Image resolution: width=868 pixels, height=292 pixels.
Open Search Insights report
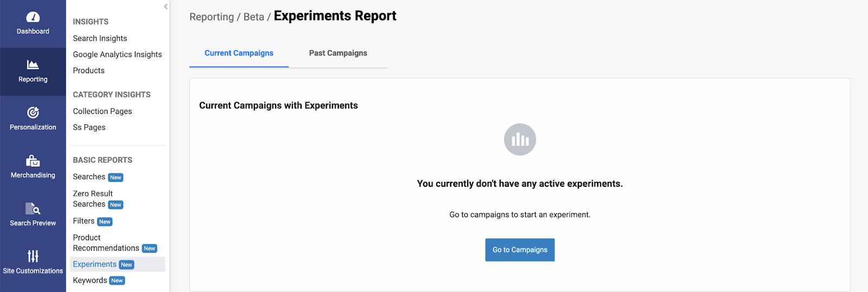point(100,39)
